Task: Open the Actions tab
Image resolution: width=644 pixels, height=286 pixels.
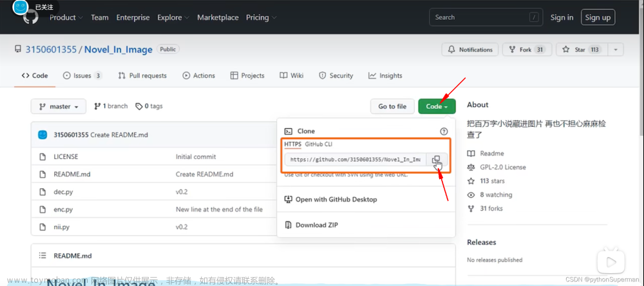Action: pos(199,75)
